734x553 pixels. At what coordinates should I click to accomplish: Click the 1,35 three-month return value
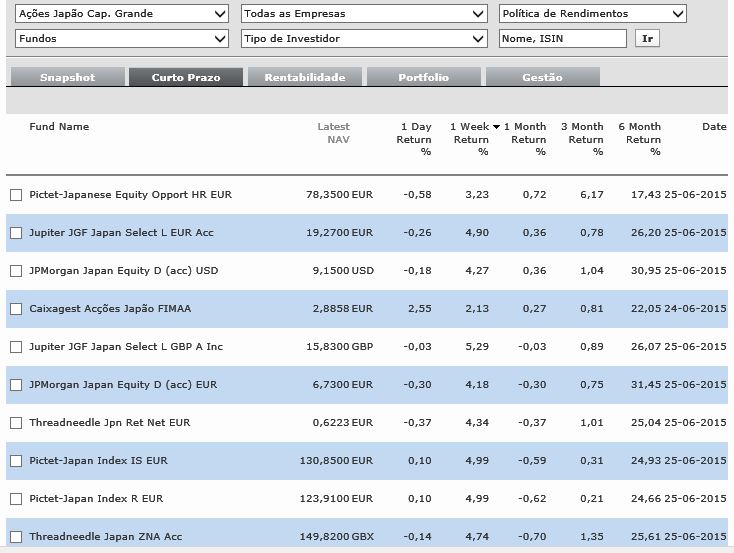592,537
